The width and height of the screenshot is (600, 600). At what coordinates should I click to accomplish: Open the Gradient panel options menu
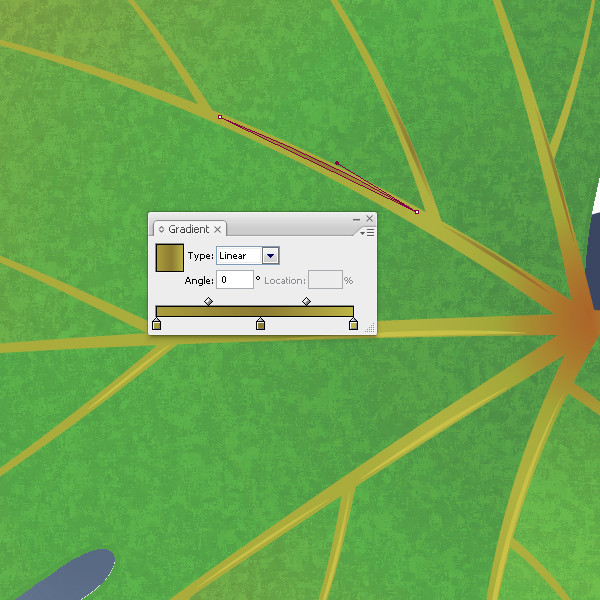pyautogui.click(x=367, y=232)
